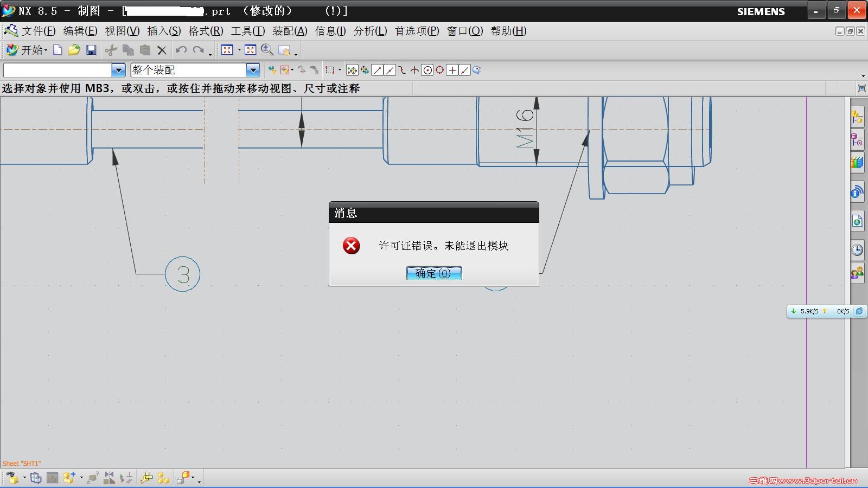Open the 窗口(O) menu
The height and width of the screenshot is (488, 868).
465,31
